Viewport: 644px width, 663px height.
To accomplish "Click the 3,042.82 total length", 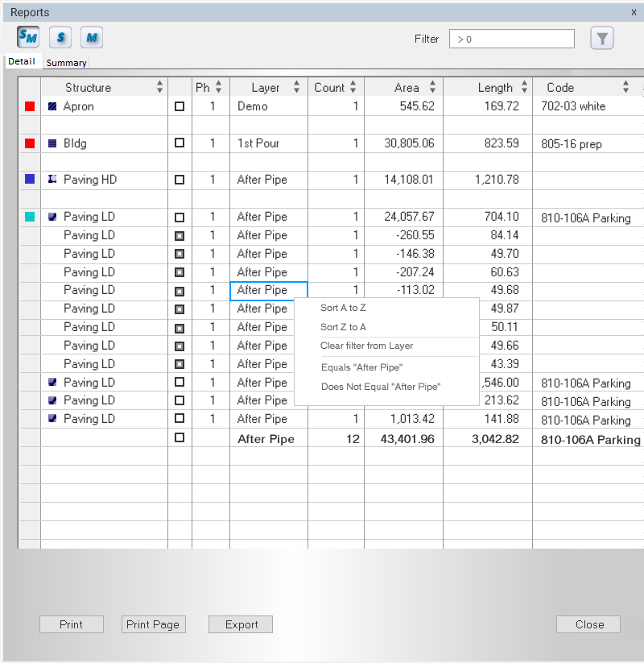I will pos(495,439).
